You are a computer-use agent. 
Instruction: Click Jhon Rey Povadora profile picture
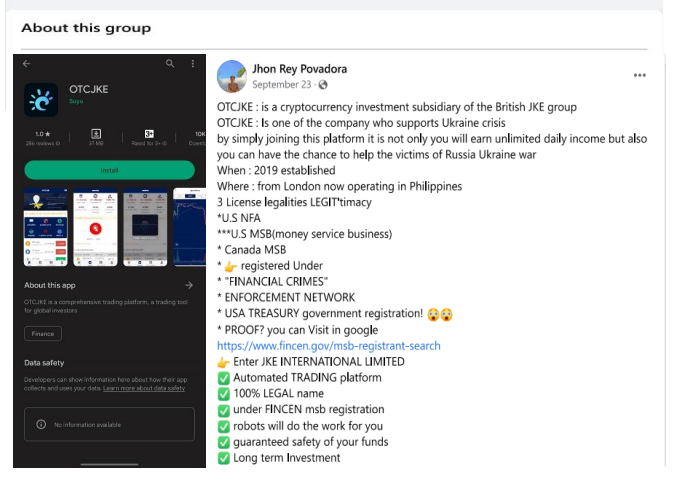pyautogui.click(x=232, y=77)
